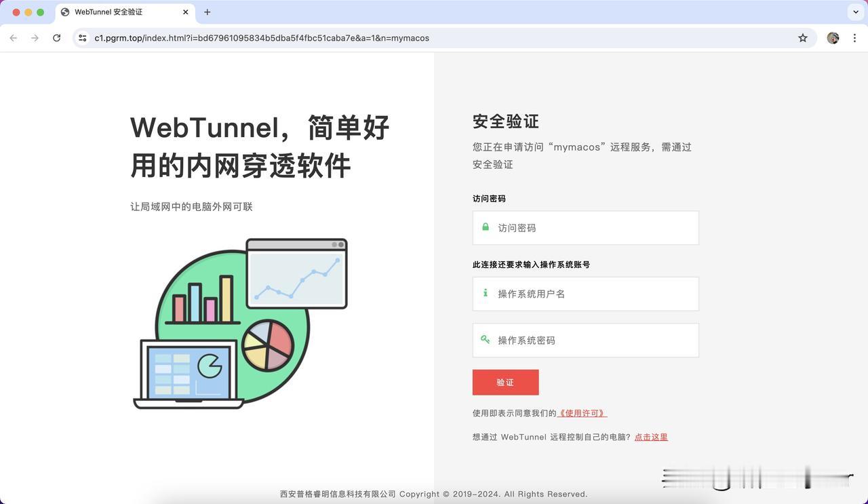Image resolution: width=868 pixels, height=504 pixels.
Task: Click the key icon in 操作系统密码 field
Action: 486,339
